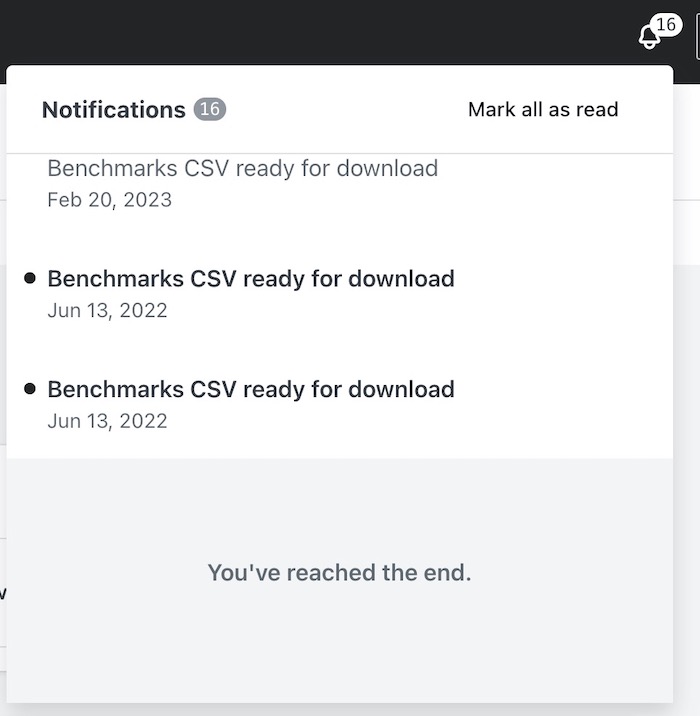
Task: Click the unread dot on the bottom notification
Action: click(x=30, y=389)
